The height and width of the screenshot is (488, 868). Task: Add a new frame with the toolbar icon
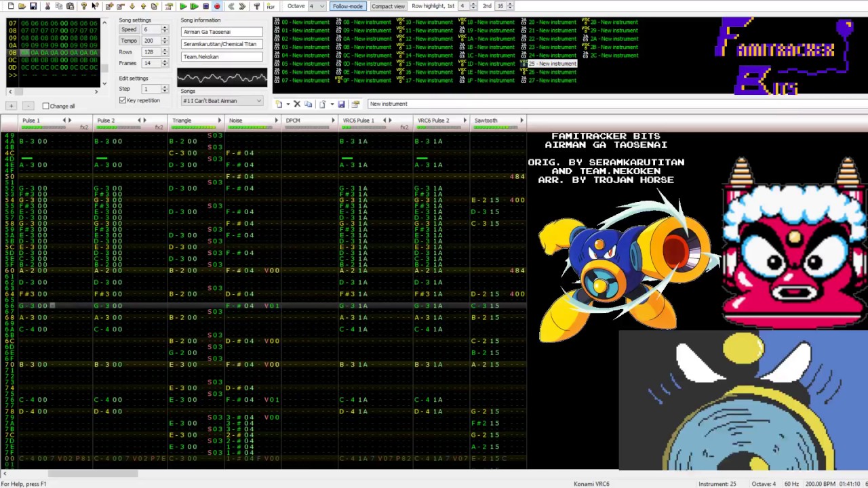point(109,6)
